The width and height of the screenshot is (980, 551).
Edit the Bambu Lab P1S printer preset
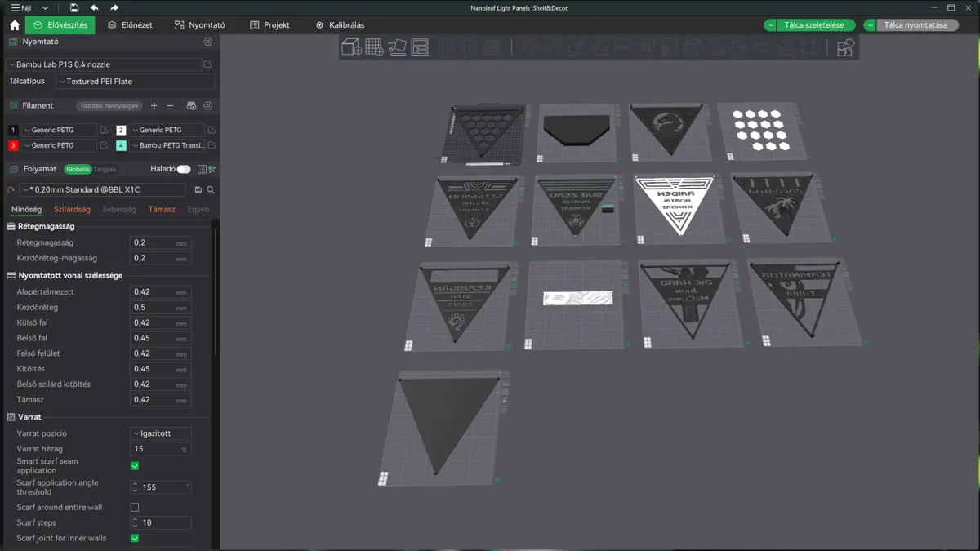point(208,64)
